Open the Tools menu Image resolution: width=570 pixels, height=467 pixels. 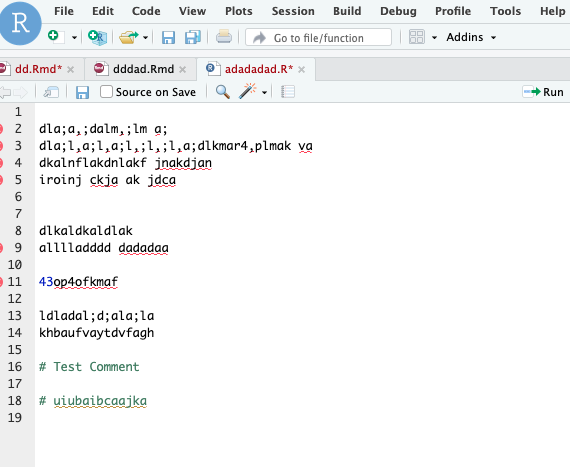tap(505, 11)
